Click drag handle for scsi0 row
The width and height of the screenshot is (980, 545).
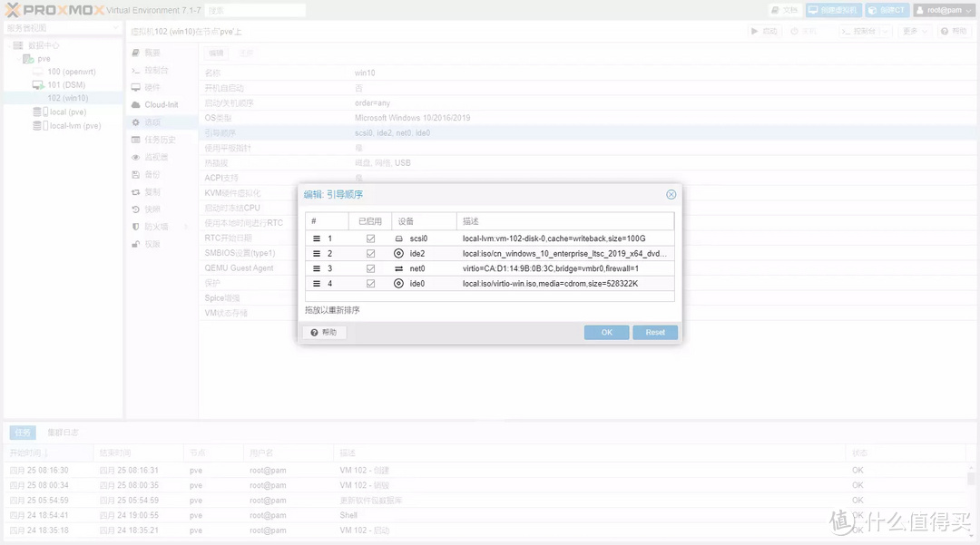[x=317, y=238]
